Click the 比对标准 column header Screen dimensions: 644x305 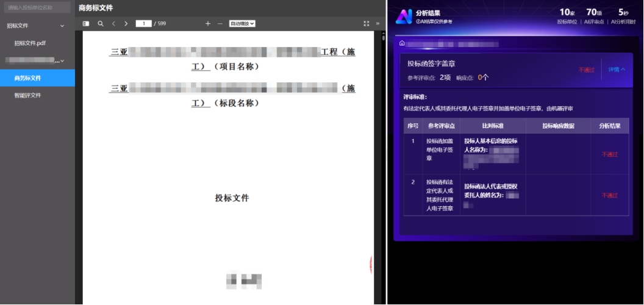pyautogui.click(x=493, y=126)
